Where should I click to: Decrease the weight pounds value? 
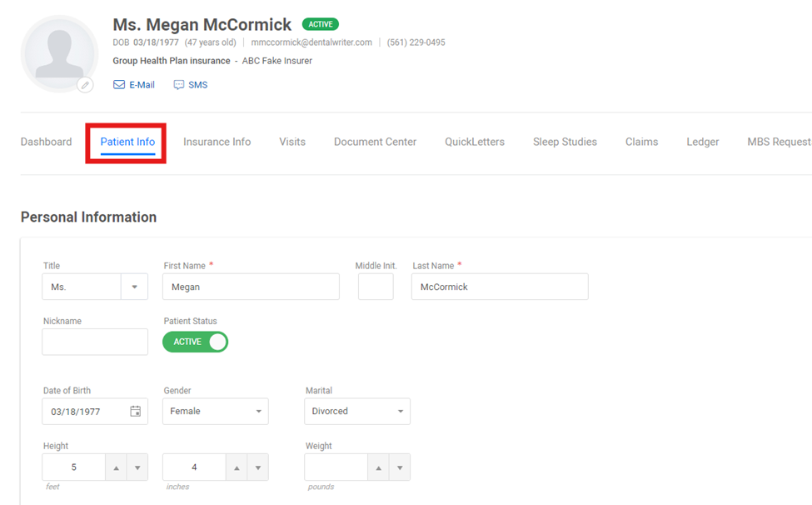tap(400, 467)
